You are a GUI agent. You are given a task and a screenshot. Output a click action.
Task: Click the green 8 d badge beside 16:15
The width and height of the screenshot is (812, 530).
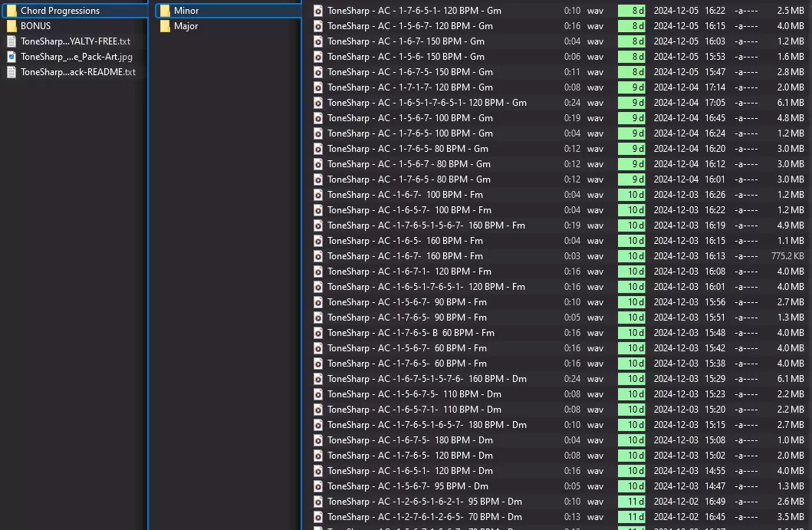click(x=631, y=26)
